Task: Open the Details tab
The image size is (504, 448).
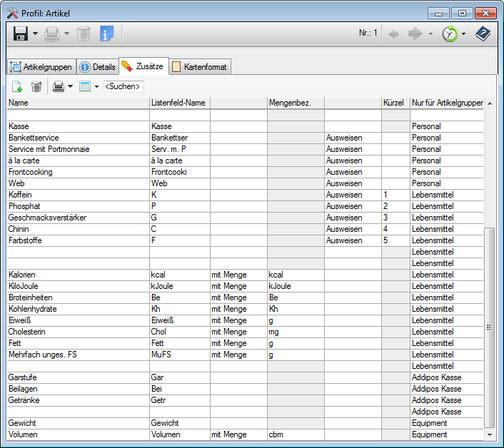Action: pyautogui.click(x=97, y=67)
